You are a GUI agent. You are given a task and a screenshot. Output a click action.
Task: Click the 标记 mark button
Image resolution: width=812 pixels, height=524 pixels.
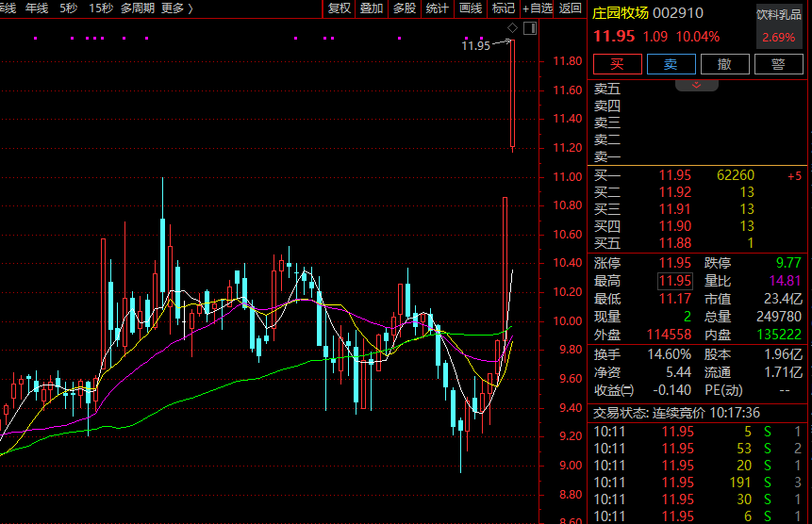(x=504, y=8)
